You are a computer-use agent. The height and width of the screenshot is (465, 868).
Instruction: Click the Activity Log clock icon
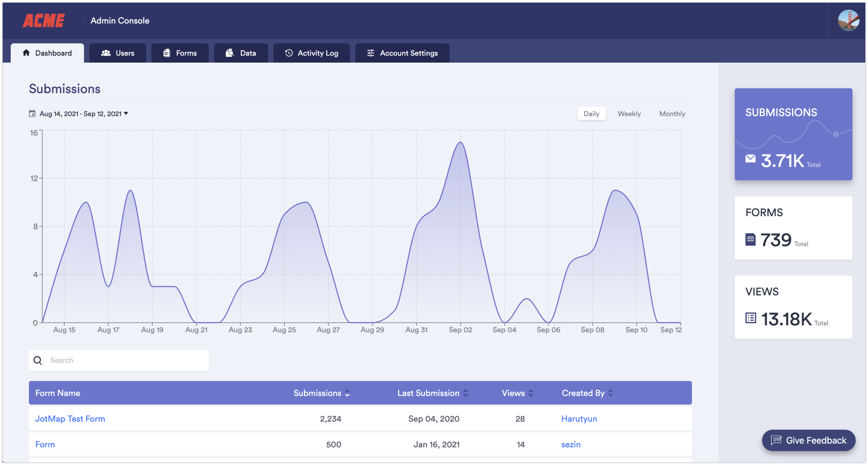pyautogui.click(x=289, y=53)
